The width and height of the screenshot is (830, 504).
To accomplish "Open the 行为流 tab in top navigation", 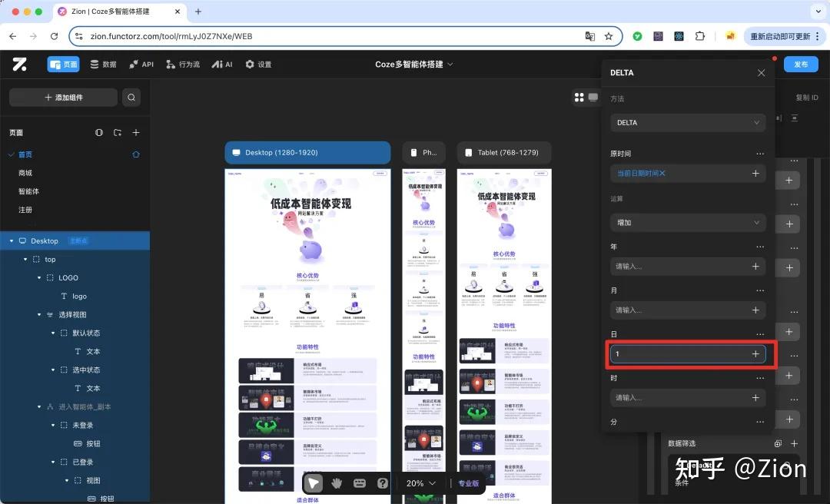I will point(183,64).
